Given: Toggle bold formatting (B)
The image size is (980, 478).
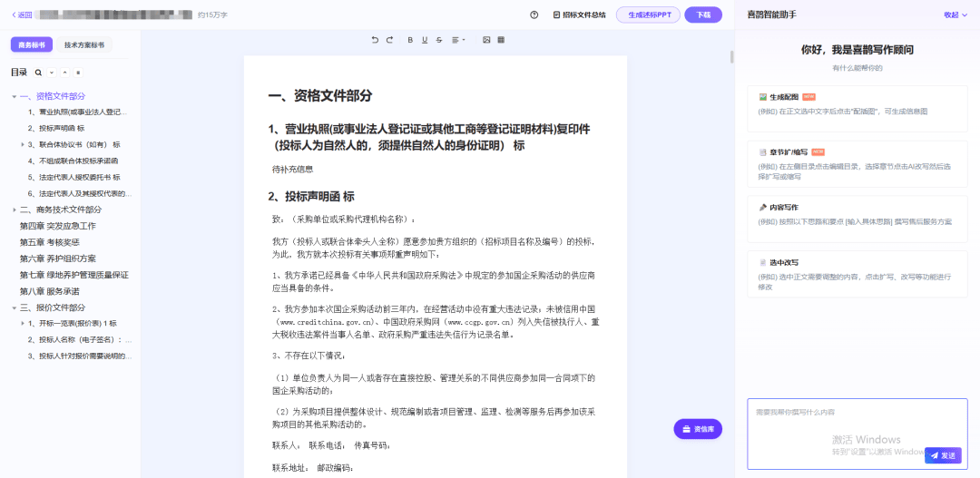Looking at the screenshot, I should click(x=411, y=40).
